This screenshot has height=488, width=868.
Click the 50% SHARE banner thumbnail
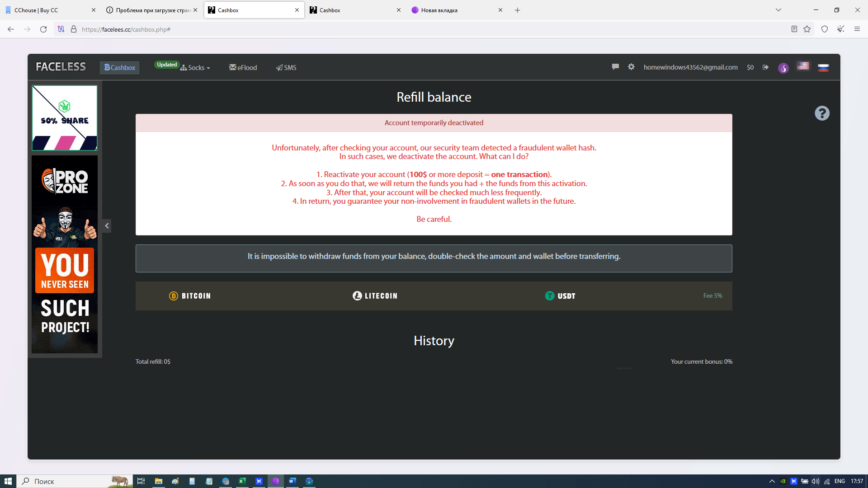65,118
